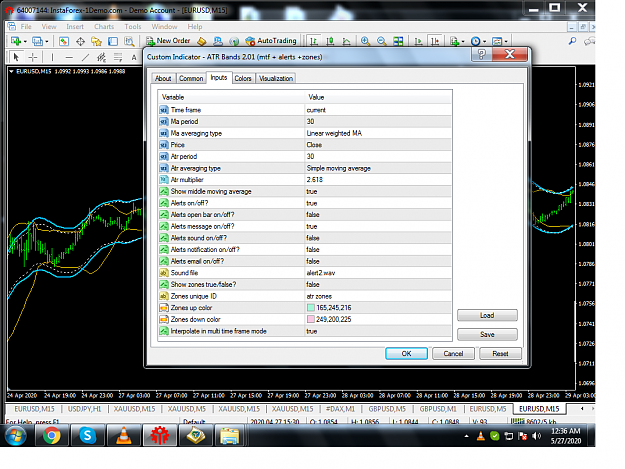
Task: Open the Periods clock dropdown
Action: click(476, 41)
